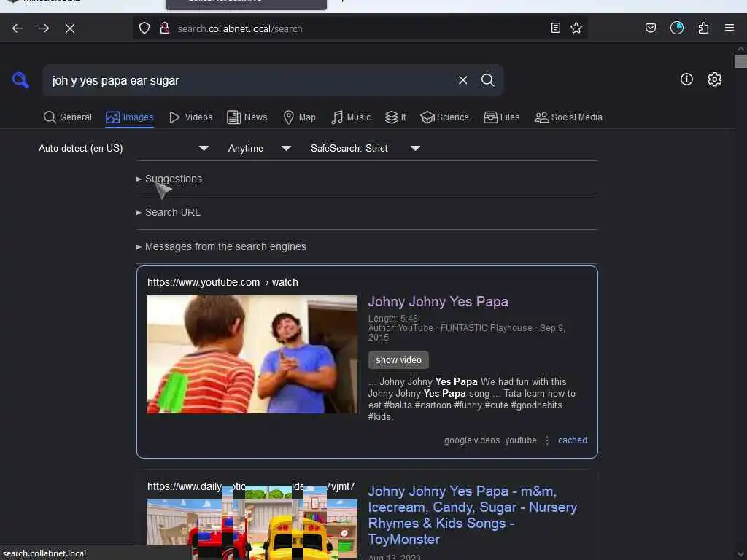Click the 'Length: 5:48' text

(x=393, y=318)
